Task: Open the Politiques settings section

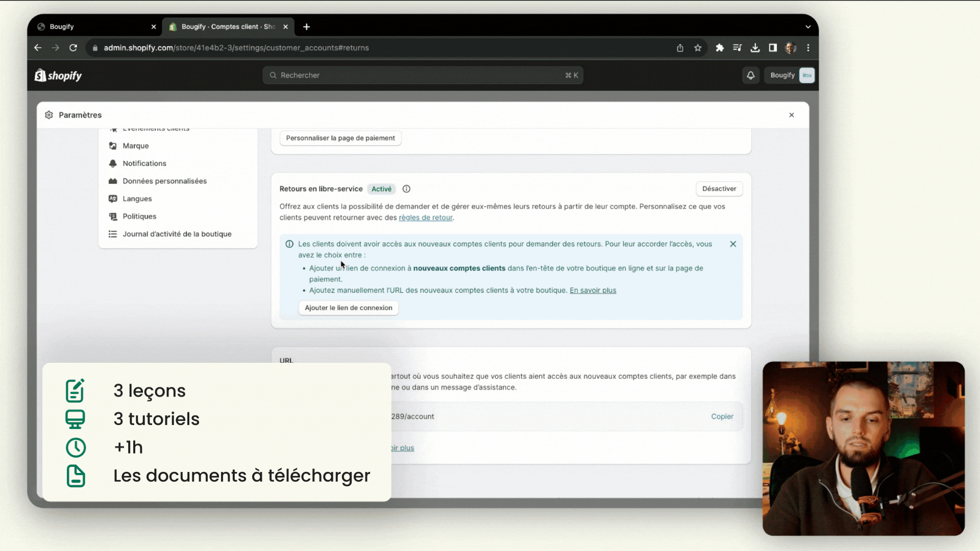Action: click(139, 216)
